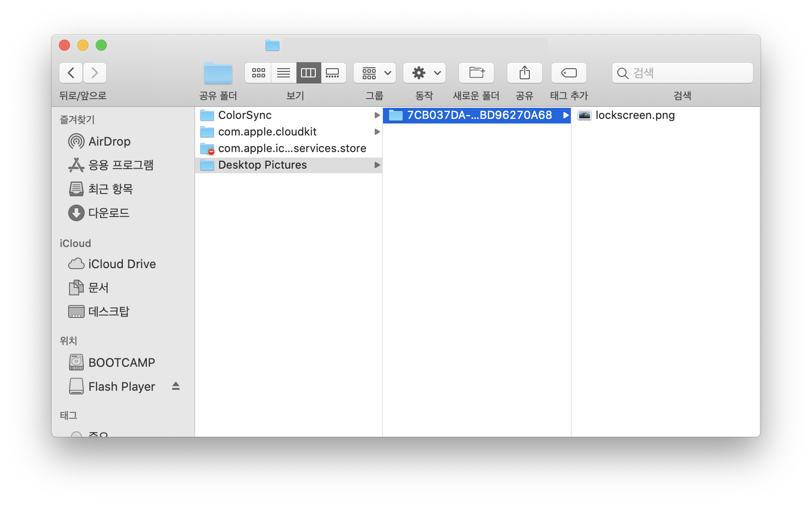Screen dimensions: 812x505
Task: Click the 7CB037DA folder's disclosure arrow
Action: (566, 115)
